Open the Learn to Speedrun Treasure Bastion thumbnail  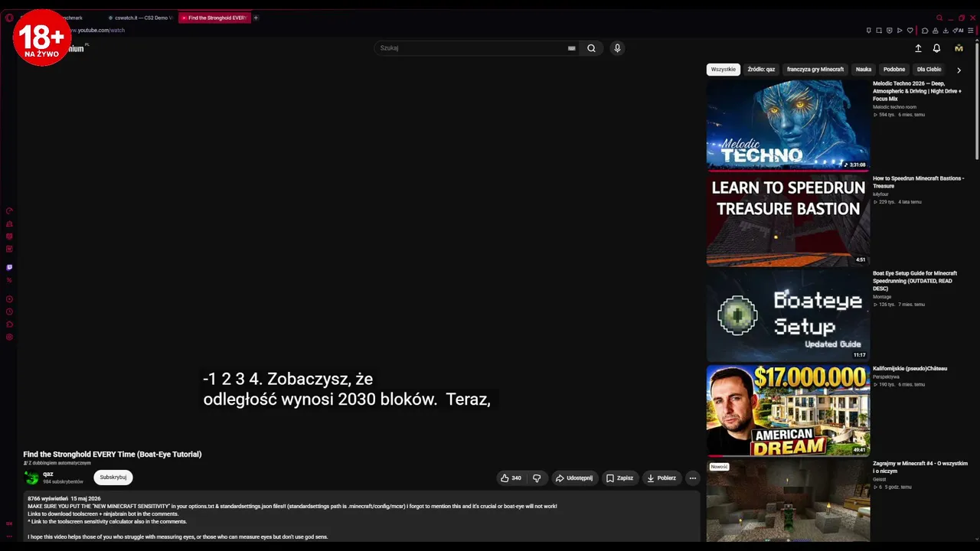pyautogui.click(x=788, y=220)
